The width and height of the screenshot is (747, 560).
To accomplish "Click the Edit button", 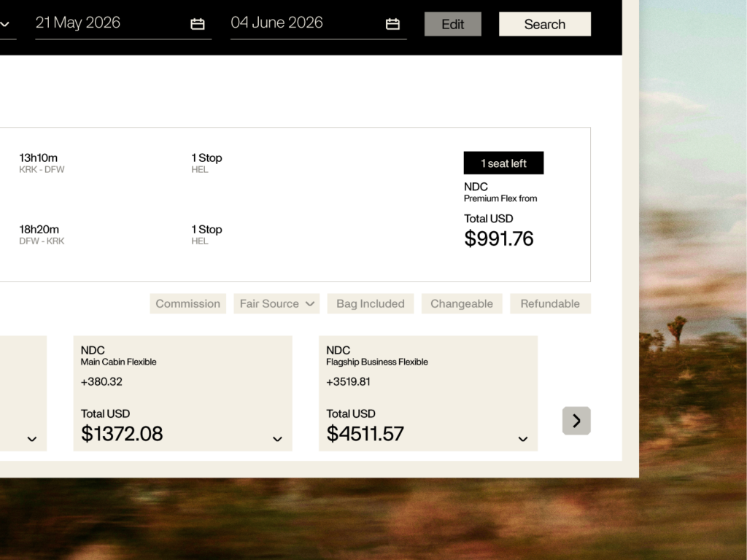I will coord(452,24).
